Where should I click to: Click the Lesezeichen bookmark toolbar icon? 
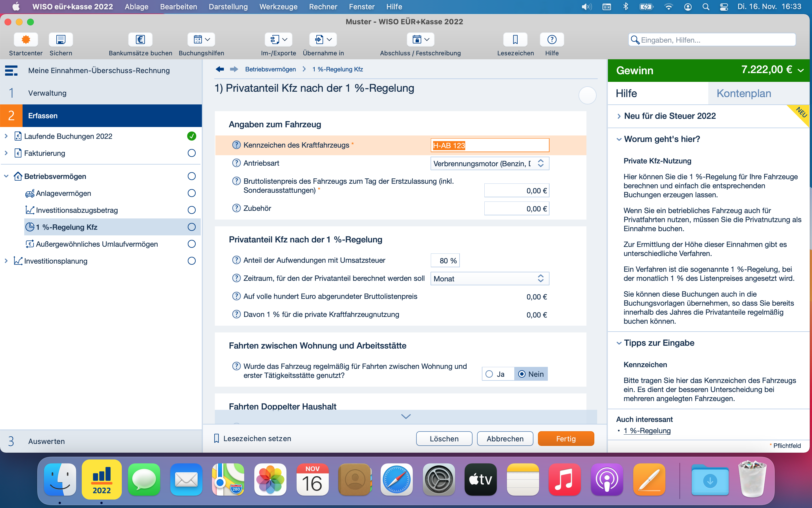tap(515, 40)
